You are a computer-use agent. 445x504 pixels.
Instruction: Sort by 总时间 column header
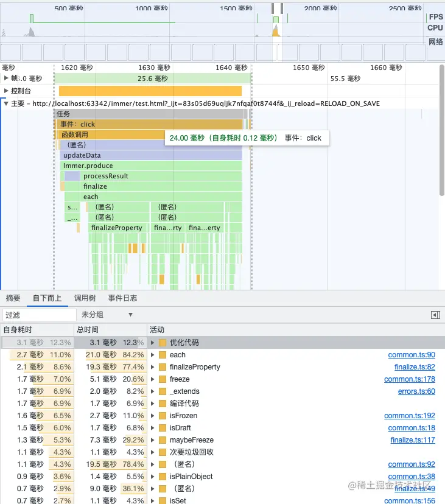110,330
